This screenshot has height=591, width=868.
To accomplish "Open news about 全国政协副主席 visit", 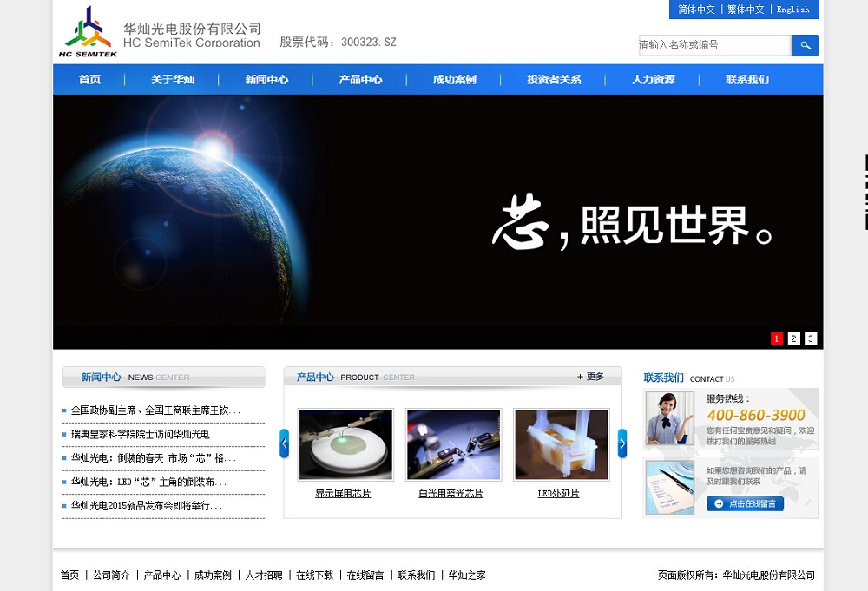I will 155,410.
